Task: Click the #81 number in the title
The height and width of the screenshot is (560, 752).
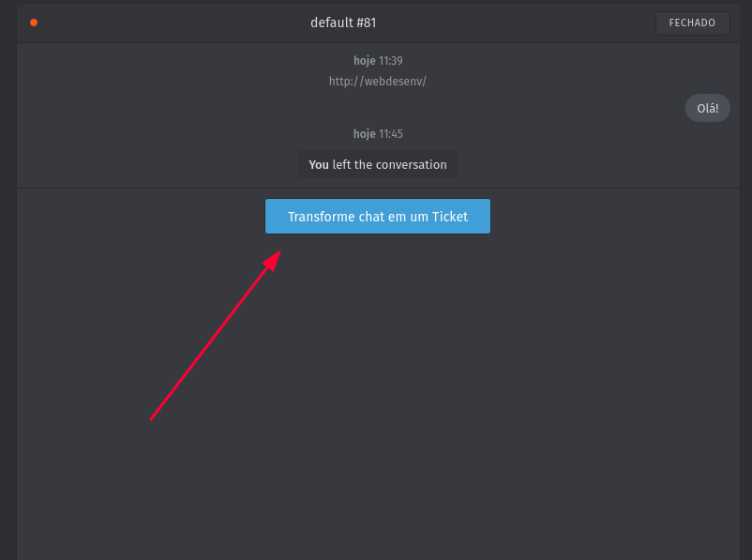Action: point(366,23)
